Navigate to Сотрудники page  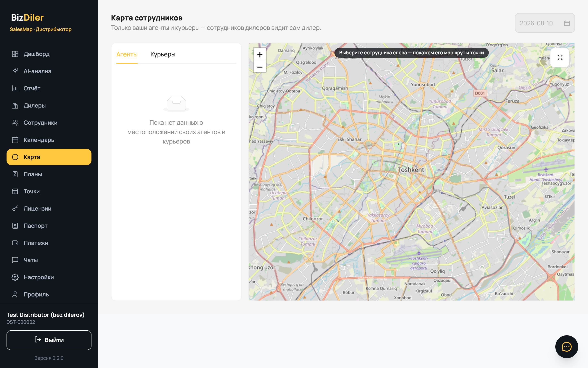click(x=49, y=123)
